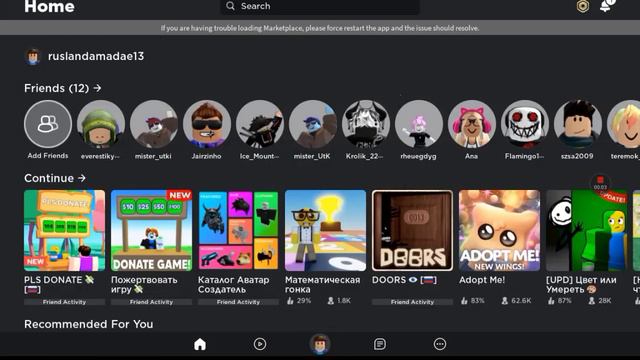
Task: Open friend Jairzinho avatar
Action: tap(207, 124)
